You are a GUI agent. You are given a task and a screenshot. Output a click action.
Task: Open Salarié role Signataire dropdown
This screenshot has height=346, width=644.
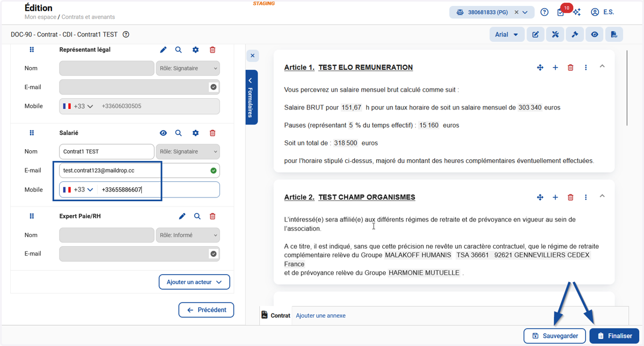click(188, 151)
